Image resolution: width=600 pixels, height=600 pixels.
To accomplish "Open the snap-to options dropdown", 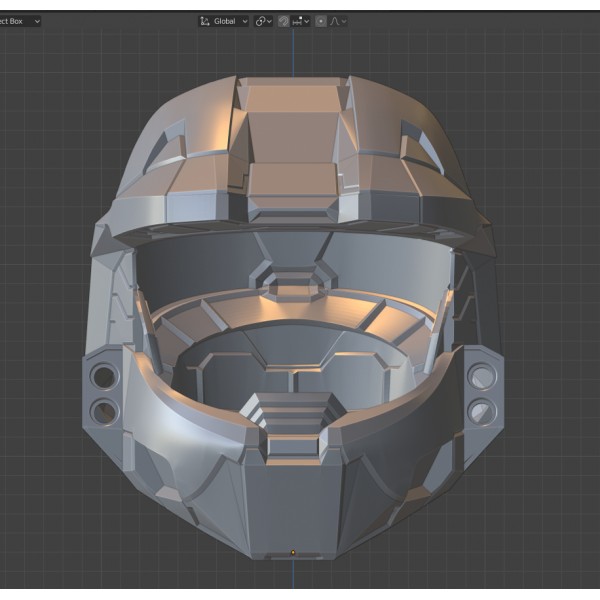I will (x=301, y=21).
